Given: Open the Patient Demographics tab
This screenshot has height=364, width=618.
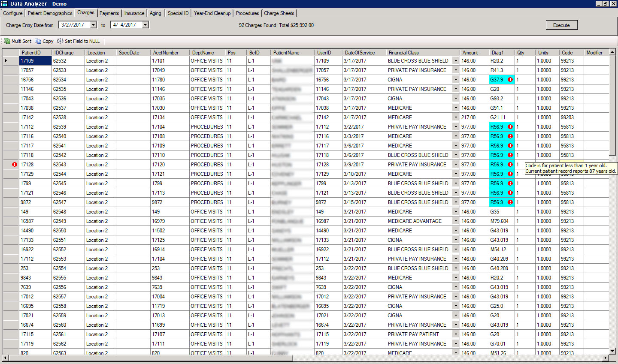Looking at the screenshot, I should click(50, 13).
